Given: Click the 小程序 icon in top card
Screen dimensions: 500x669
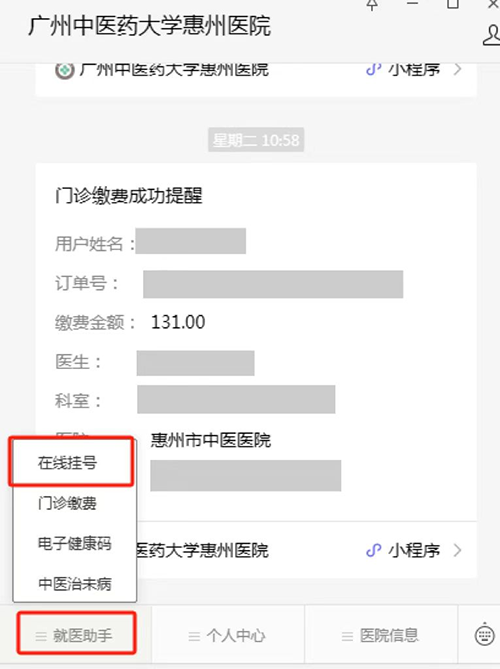Looking at the screenshot, I should point(373,69).
